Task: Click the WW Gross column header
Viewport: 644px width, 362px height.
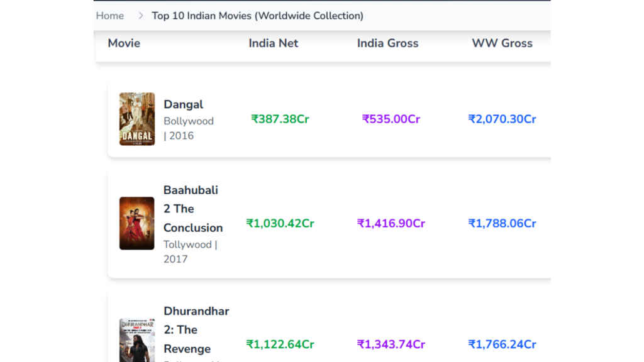Action: point(502,43)
